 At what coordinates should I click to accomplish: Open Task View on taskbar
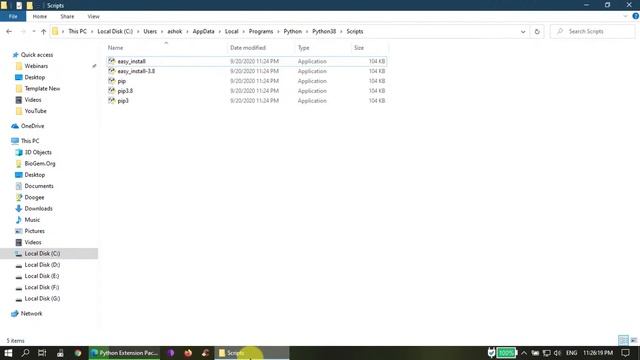(x=42, y=353)
